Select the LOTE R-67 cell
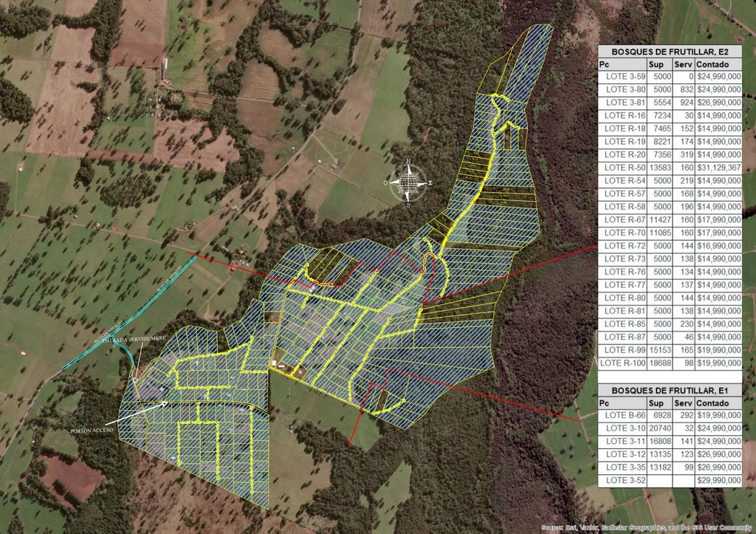Image resolution: width=756 pixels, height=534 pixels. (622, 220)
